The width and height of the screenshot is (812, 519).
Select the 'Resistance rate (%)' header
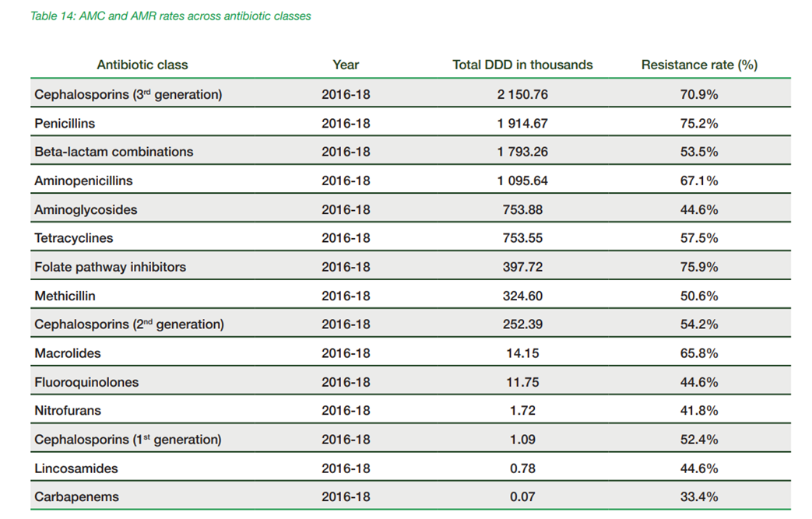(x=699, y=65)
